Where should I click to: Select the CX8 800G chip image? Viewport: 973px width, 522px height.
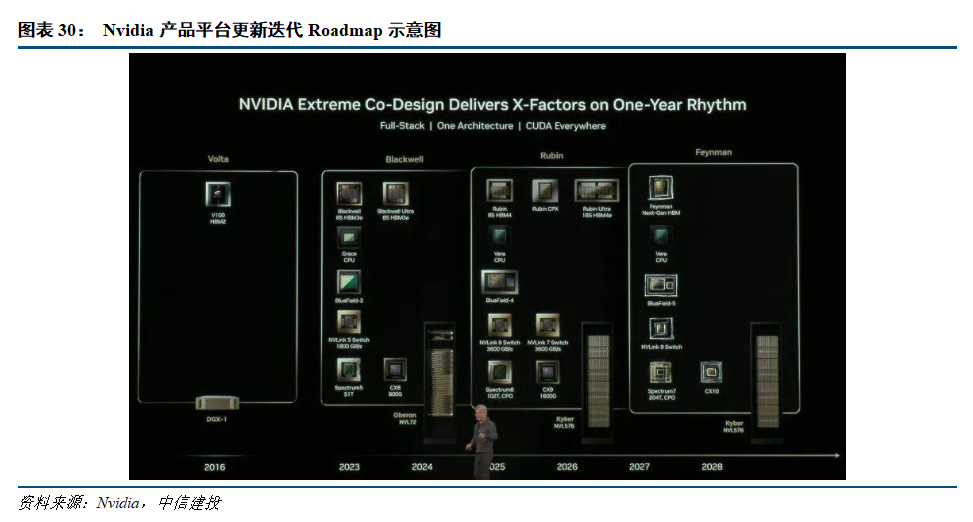click(395, 370)
